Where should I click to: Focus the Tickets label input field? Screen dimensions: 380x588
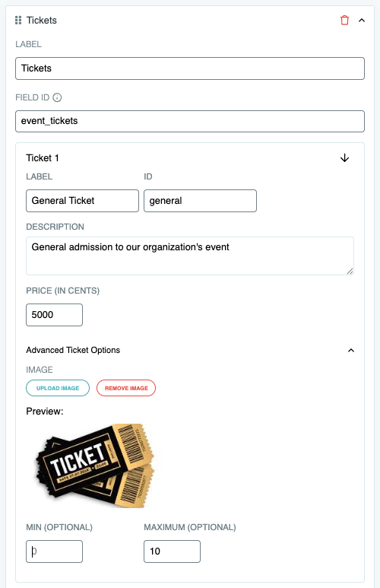(x=190, y=68)
